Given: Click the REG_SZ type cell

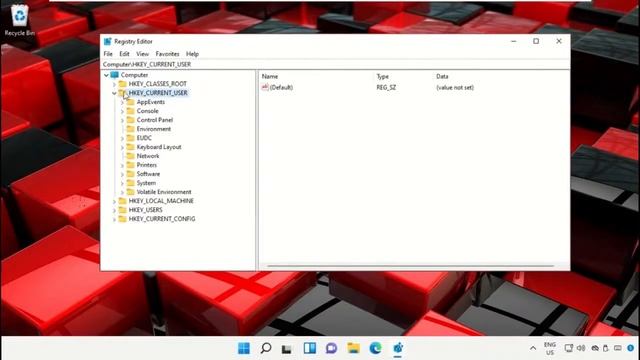Looking at the screenshot, I should pos(386,87).
